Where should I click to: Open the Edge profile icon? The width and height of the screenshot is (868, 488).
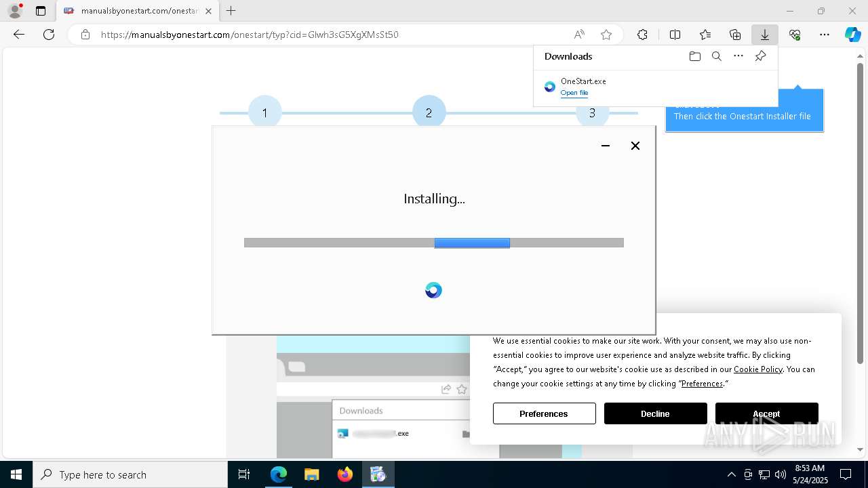[x=15, y=11]
